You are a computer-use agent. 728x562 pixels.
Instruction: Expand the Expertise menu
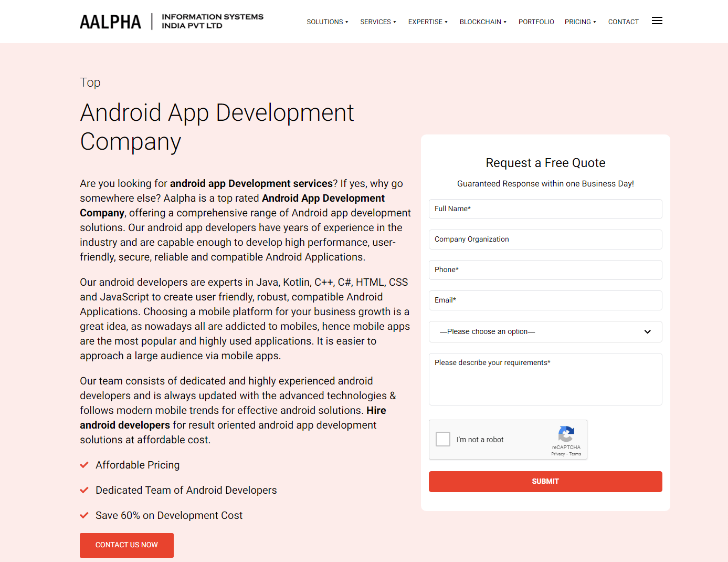coord(428,22)
